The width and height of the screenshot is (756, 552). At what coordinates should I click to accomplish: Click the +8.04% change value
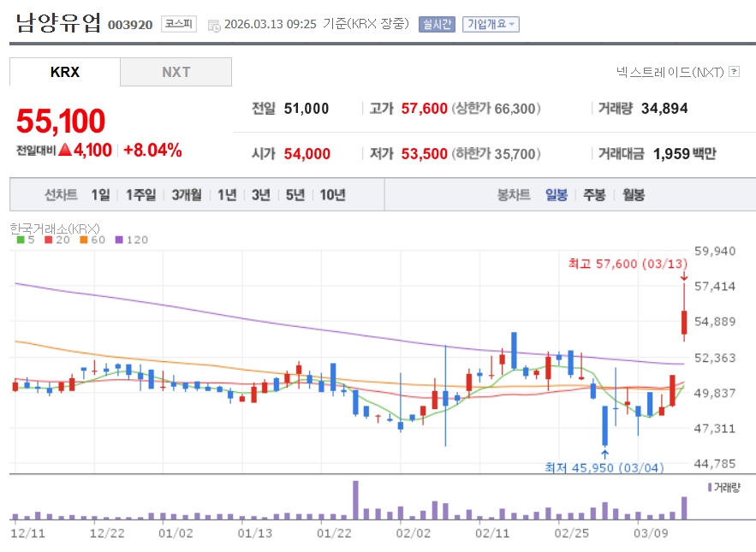coord(153,150)
